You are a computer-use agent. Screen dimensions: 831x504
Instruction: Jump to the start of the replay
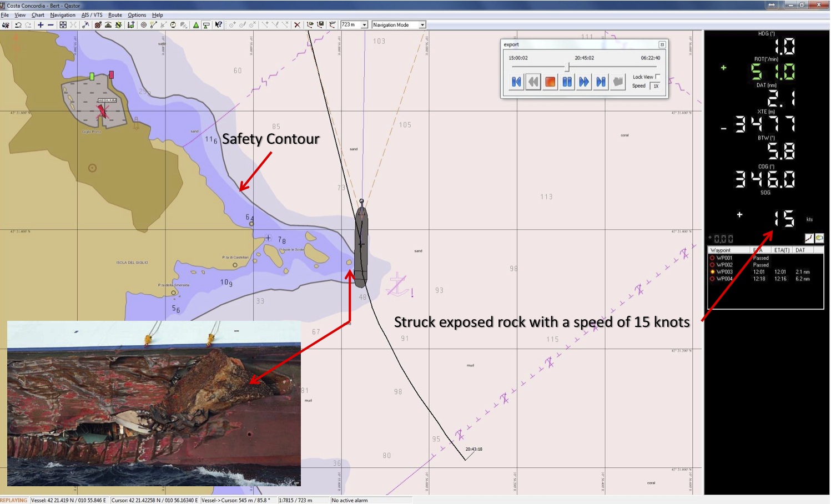click(x=516, y=82)
